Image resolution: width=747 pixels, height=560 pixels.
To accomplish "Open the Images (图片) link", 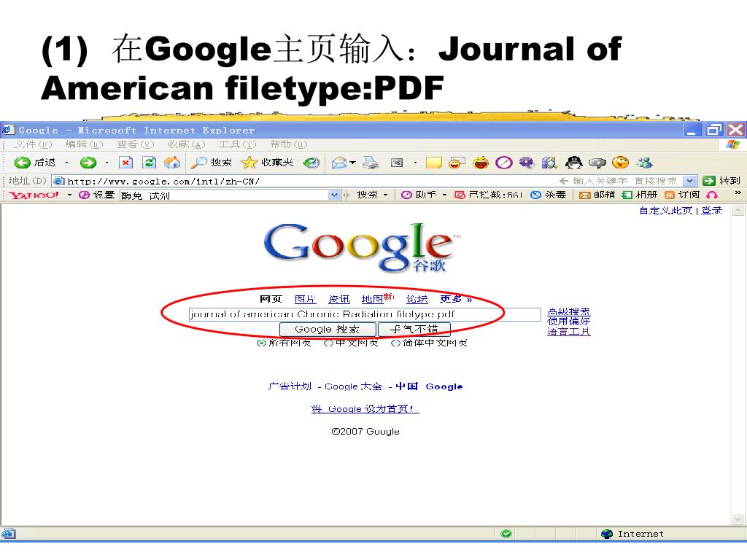I will coord(305,299).
